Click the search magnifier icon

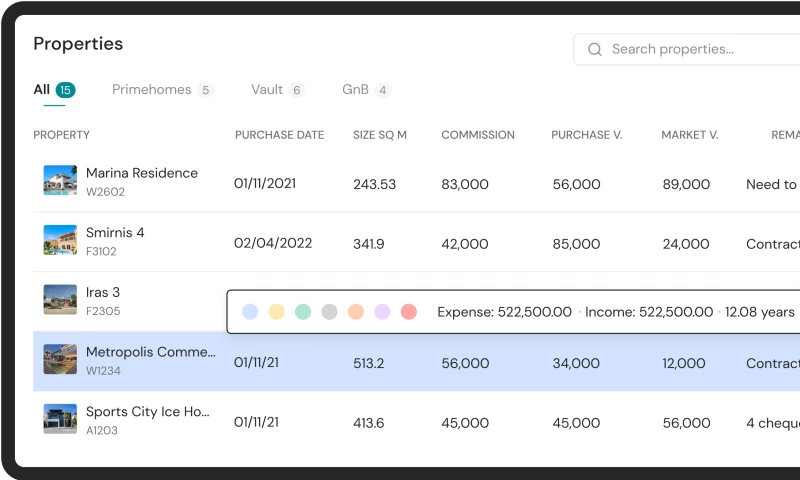(595, 49)
